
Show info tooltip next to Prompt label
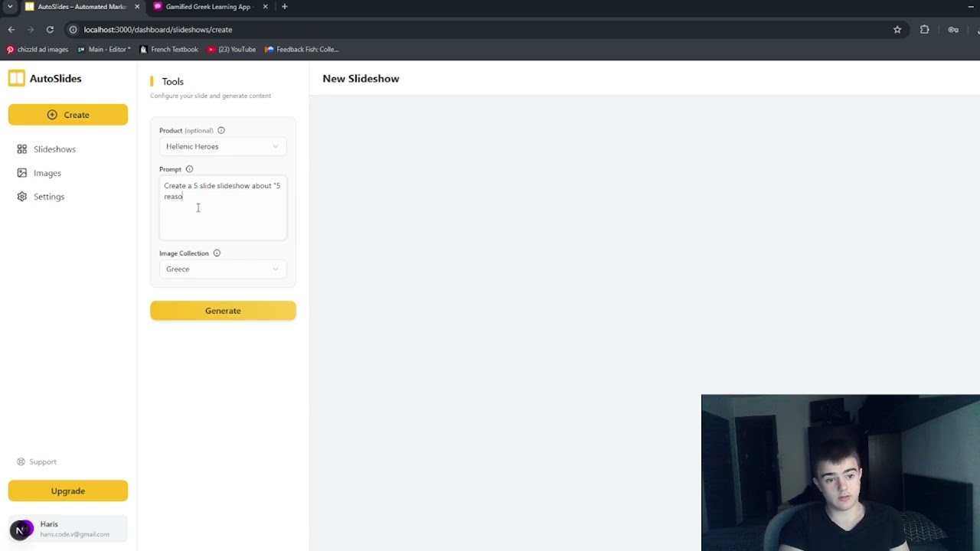coord(189,169)
